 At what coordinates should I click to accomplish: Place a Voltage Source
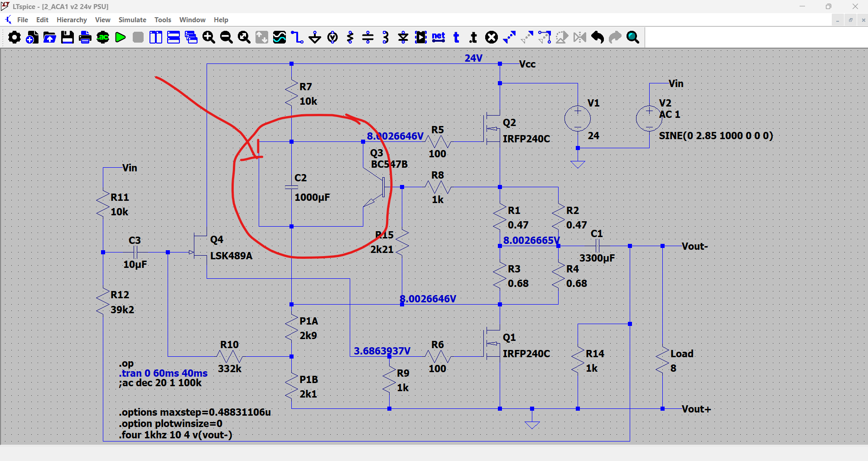tap(333, 37)
